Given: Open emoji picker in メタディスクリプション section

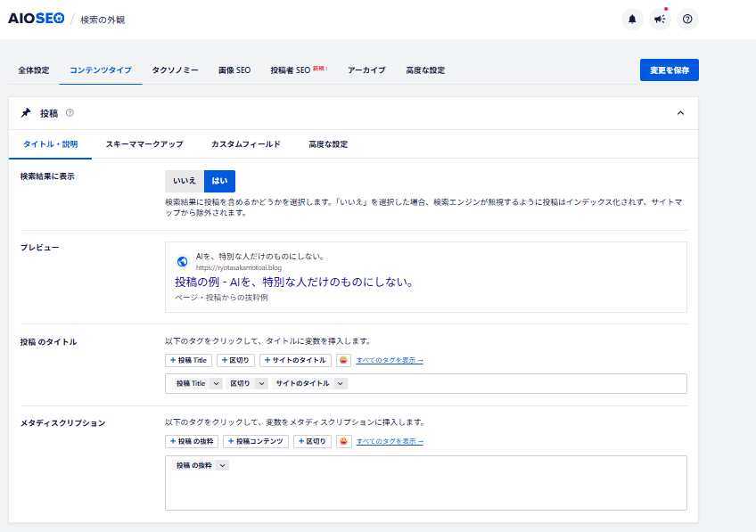Looking at the screenshot, I should click(343, 441).
